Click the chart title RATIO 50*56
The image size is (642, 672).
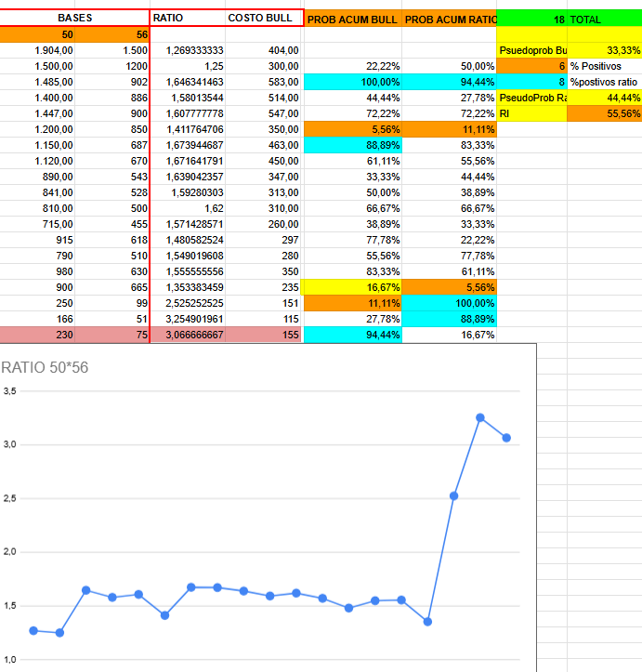pyautogui.click(x=45, y=368)
